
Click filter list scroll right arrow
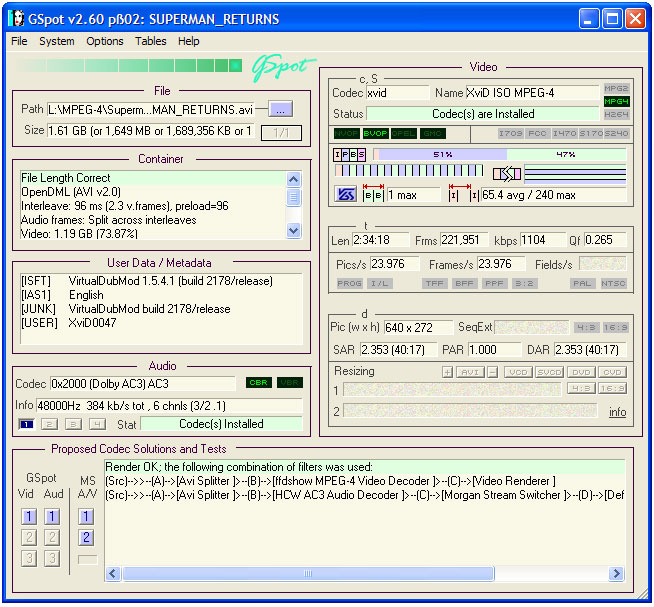click(x=616, y=574)
